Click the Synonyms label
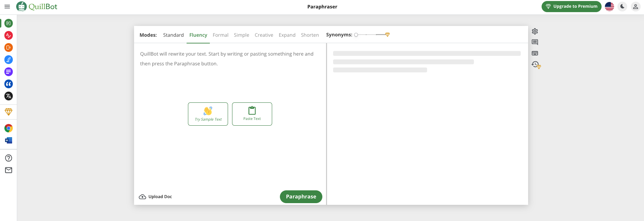Screen dimensions: 644x221 [x=339, y=35]
